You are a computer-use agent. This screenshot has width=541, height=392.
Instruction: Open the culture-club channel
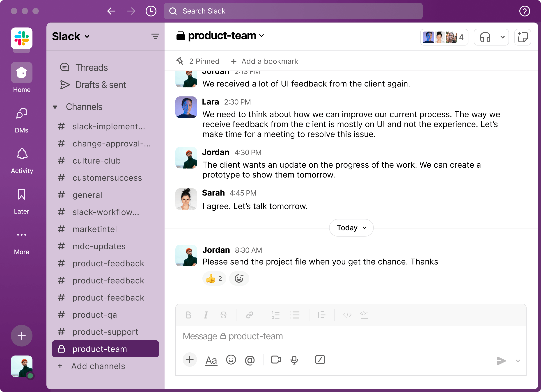point(105,161)
